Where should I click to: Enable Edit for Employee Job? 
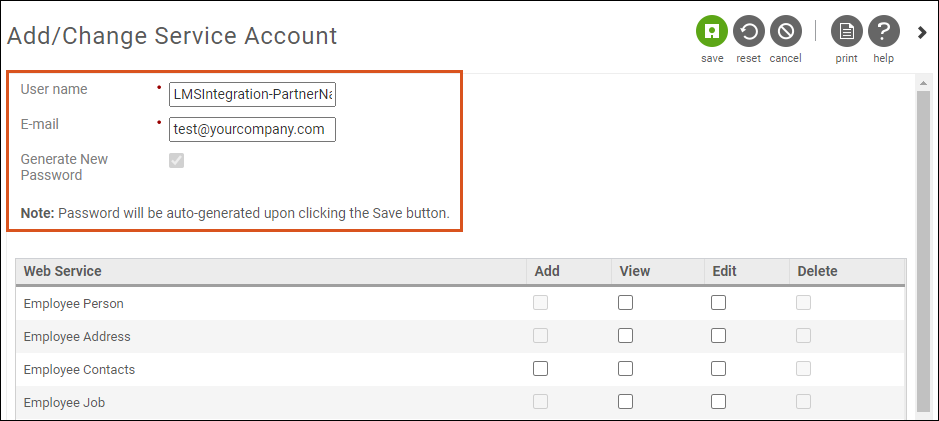pos(718,402)
